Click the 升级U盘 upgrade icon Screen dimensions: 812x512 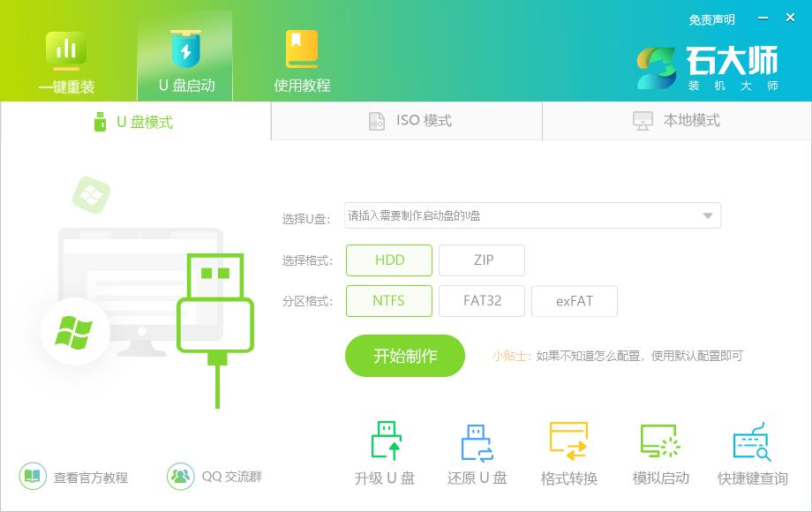384,452
